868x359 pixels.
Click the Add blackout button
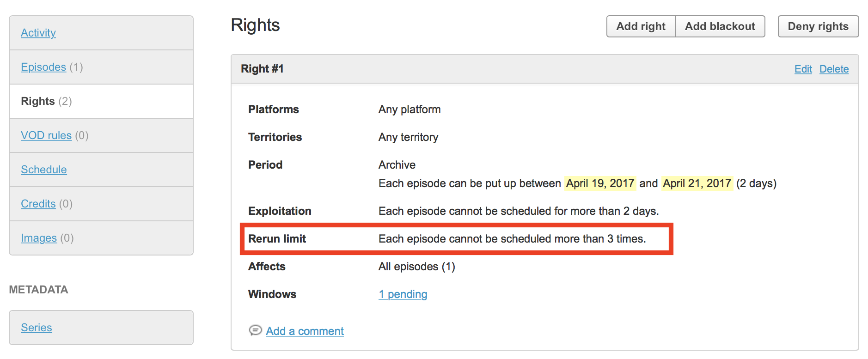720,26
